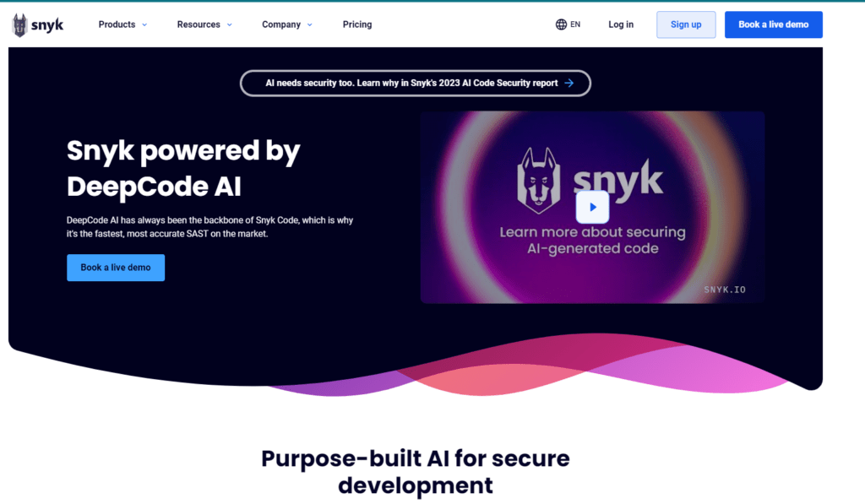Expand the Products dropdown chevron
The image size is (865, 504).
pos(144,24)
